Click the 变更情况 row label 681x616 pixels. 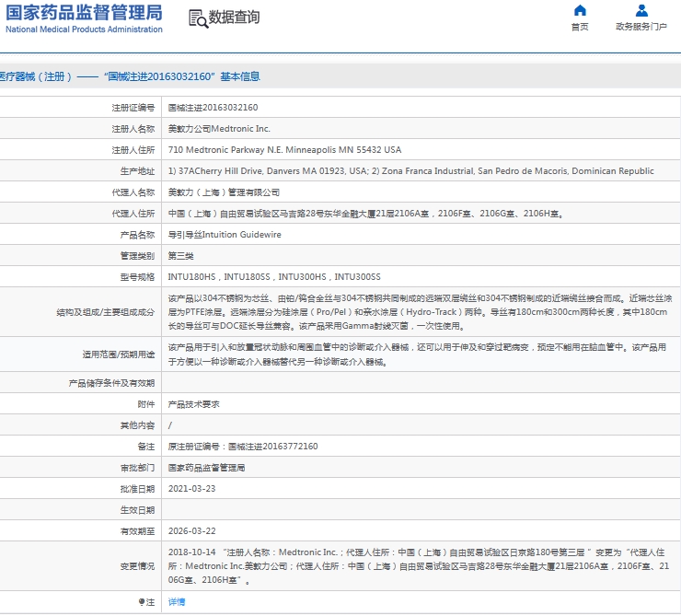coord(137,566)
